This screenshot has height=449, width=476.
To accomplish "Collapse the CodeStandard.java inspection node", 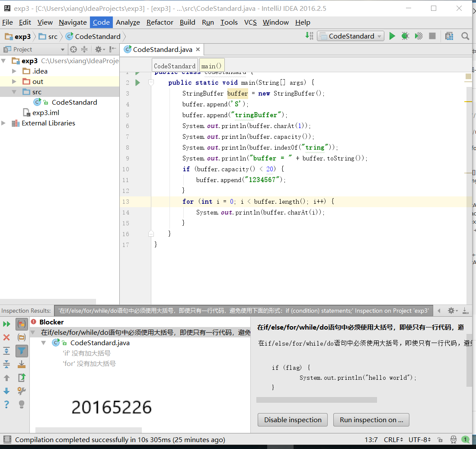I will click(43, 343).
